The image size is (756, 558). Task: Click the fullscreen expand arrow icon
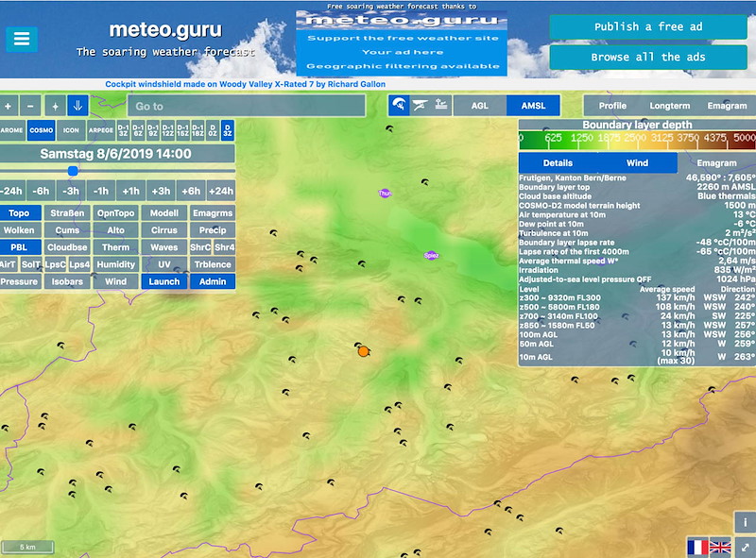click(x=745, y=547)
